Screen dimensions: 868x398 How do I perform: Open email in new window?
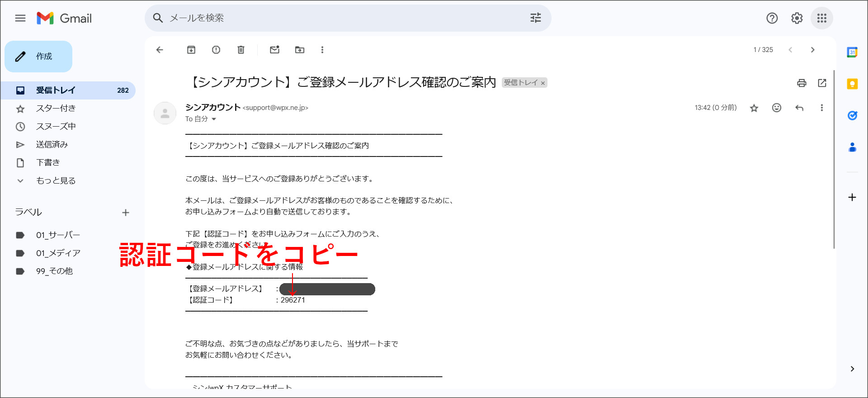point(822,83)
